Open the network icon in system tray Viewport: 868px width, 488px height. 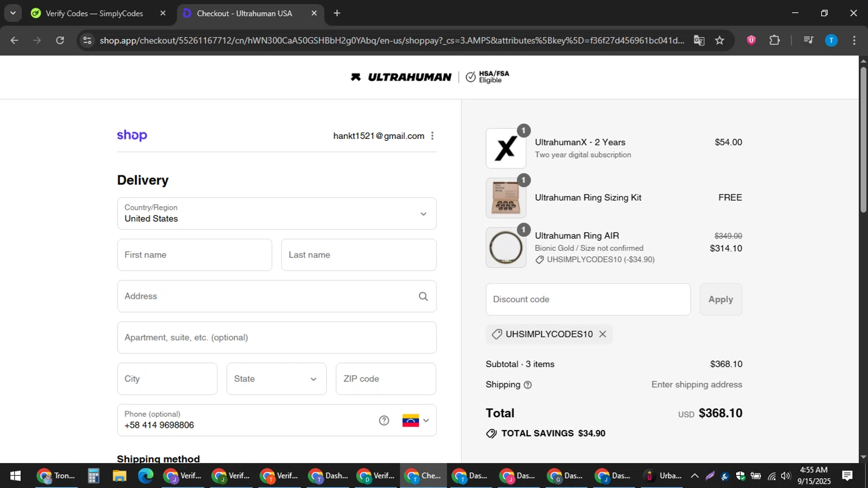[x=771, y=476]
